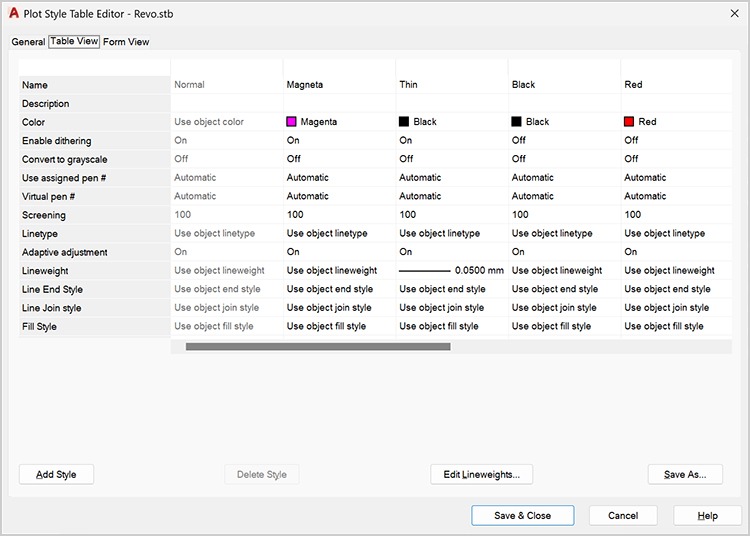Click the horizontal scrollbar under the table

(318, 347)
